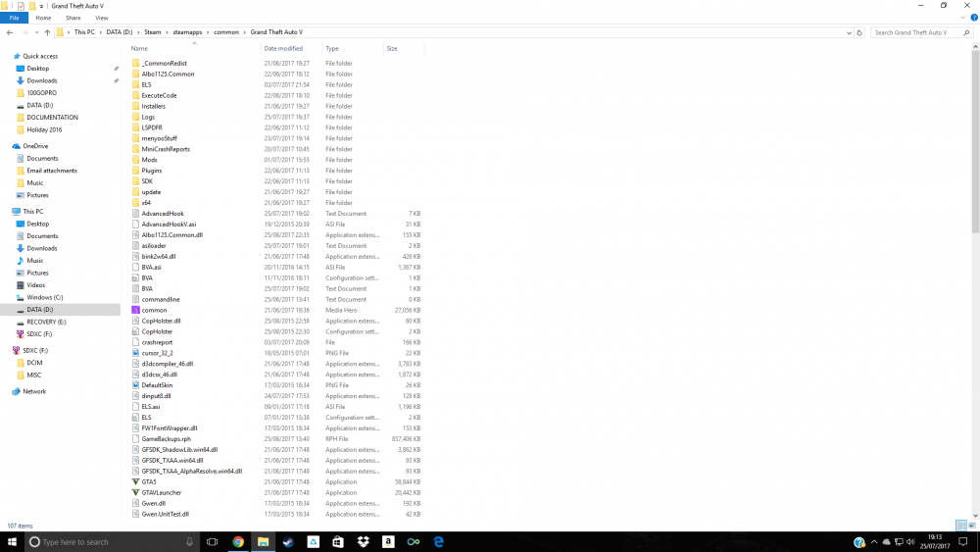The height and width of the screenshot is (552, 980).
Task: Open the Action Center notifications icon
Action: point(963,541)
